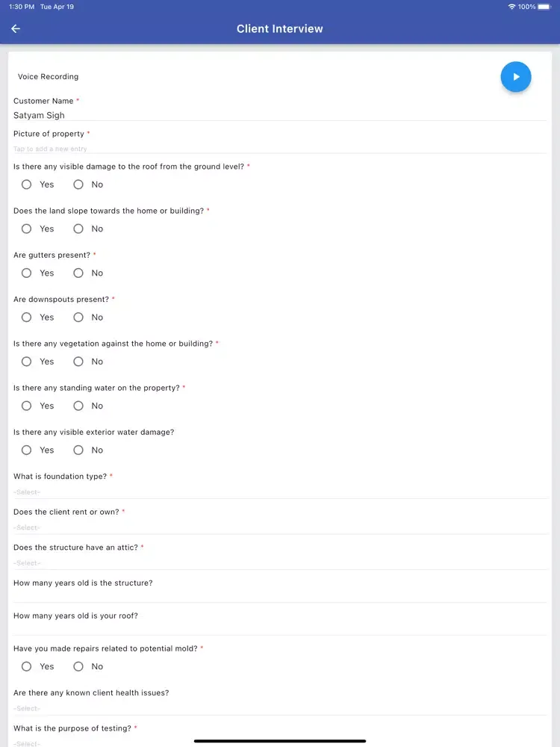Expand the attic selection dropdown

pos(280,563)
